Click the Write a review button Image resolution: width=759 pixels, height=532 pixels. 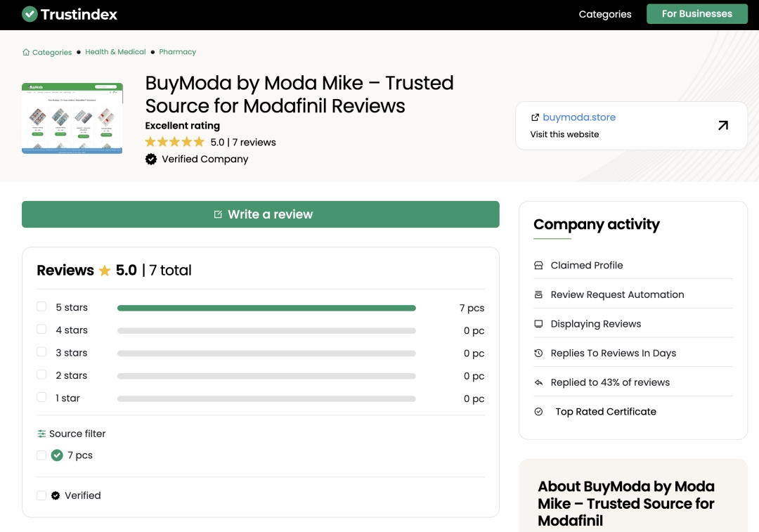tap(261, 214)
